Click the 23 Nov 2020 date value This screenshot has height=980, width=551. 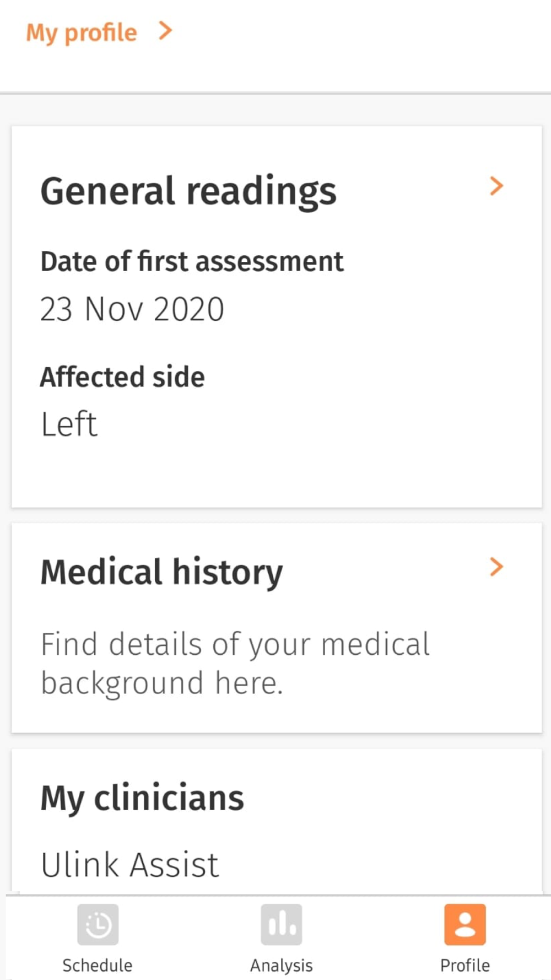tap(132, 309)
